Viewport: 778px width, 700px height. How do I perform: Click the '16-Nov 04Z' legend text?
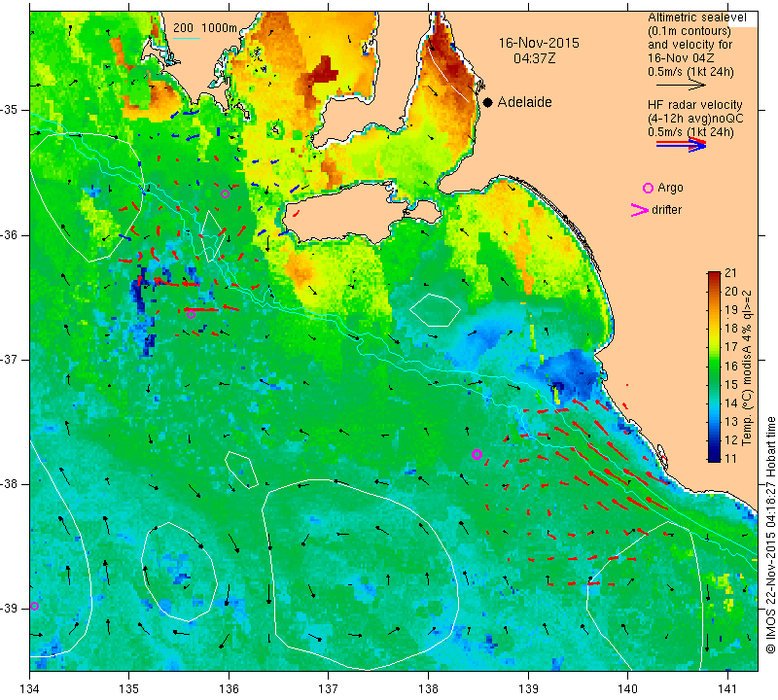pyautogui.click(x=676, y=58)
